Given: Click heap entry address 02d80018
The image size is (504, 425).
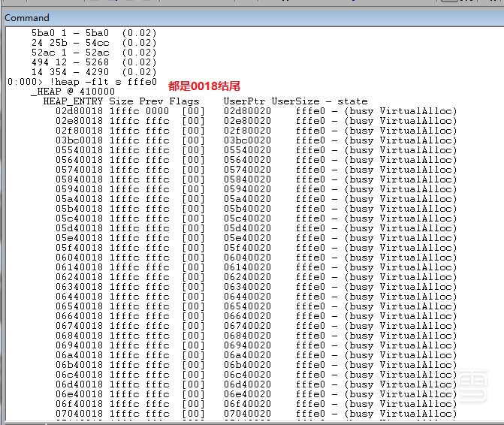Looking at the screenshot, I should [79, 111].
